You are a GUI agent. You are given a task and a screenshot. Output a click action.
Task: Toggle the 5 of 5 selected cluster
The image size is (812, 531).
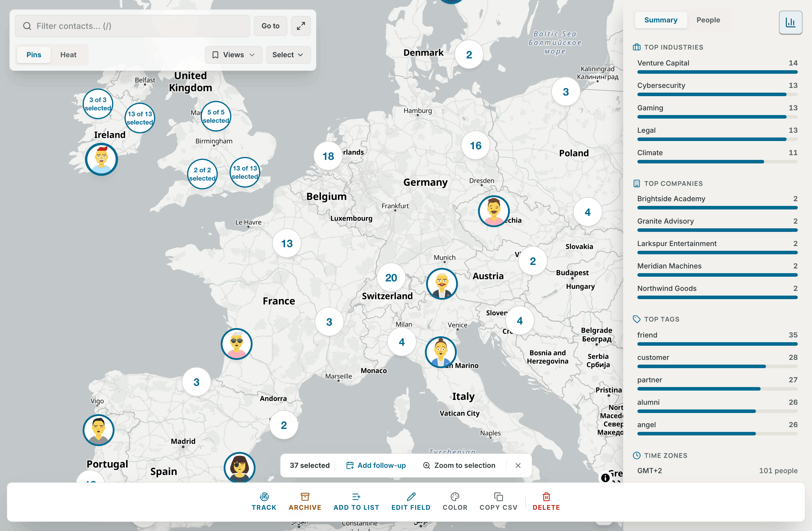point(216,116)
